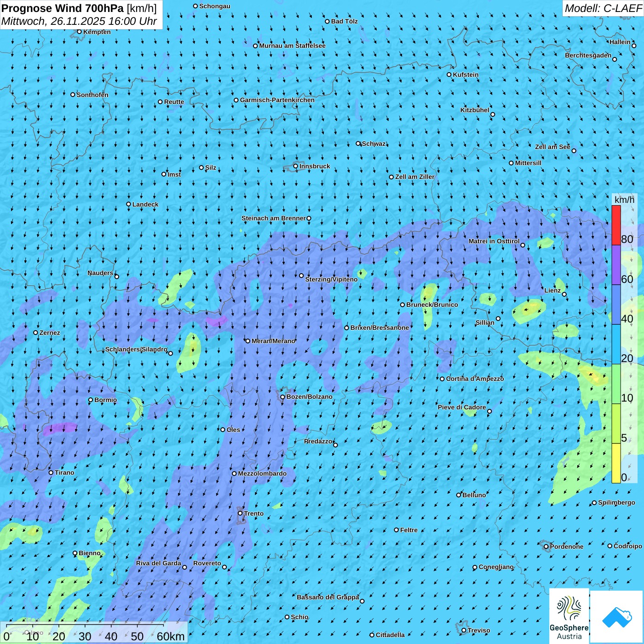Click the 'Predazzo' label
The width and height of the screenshot is (644, 644).
[318, 441]
